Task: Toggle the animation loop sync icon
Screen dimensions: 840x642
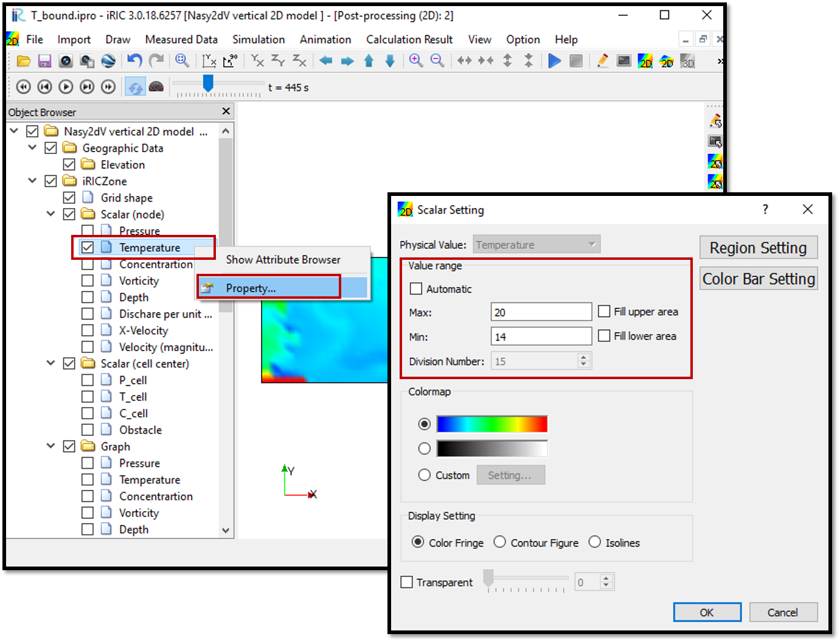Action: [135, 87]
